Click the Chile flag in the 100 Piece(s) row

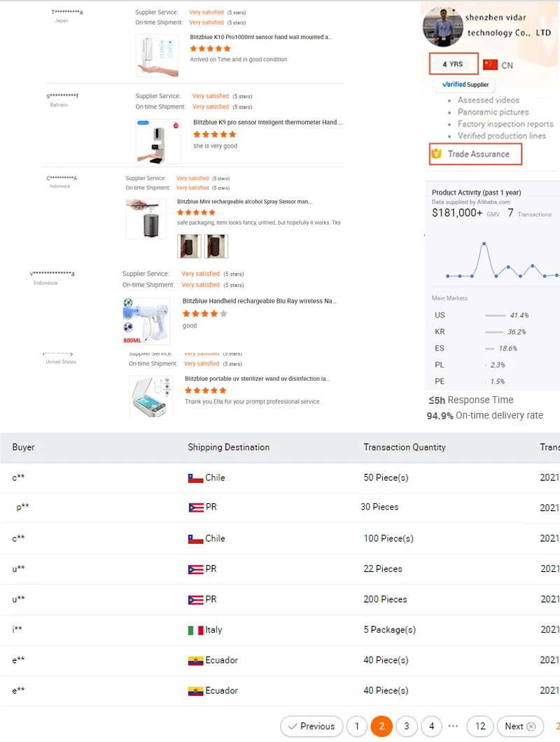click(x=195, y=539)
